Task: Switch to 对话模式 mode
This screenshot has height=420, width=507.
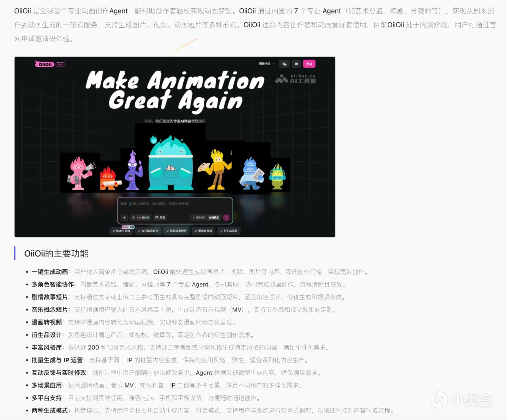Action: point(214,218)
